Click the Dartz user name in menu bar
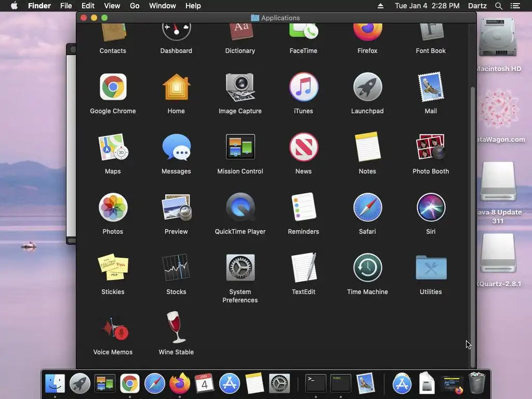This screenshot has height=399, width=532. tap(477, 6)
